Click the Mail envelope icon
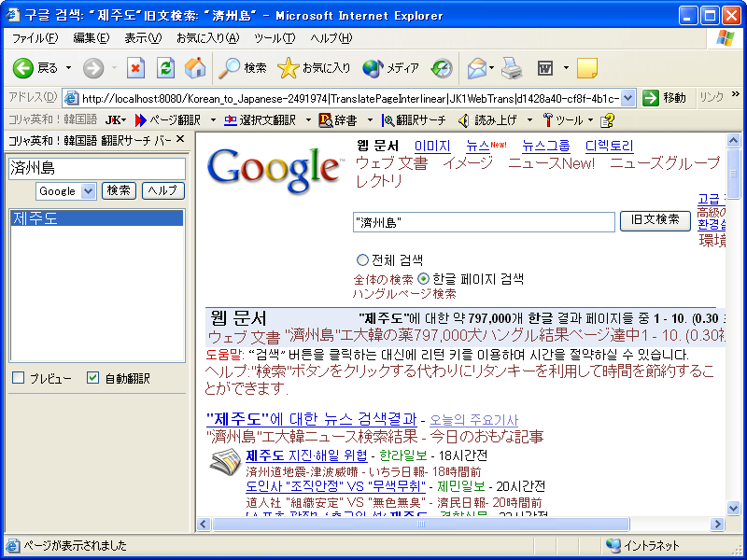The width and height of the screenshot is (747, 560). point(476,68)
